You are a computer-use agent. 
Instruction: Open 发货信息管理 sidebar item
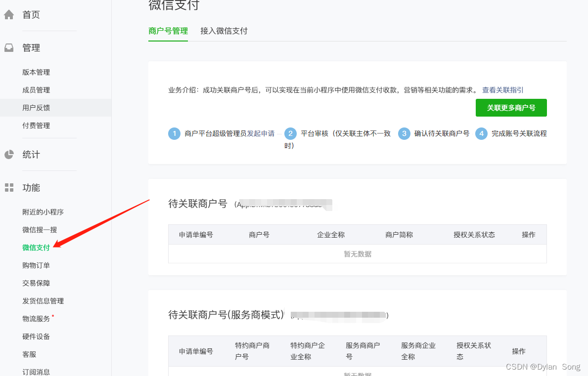tap(43, 301)
